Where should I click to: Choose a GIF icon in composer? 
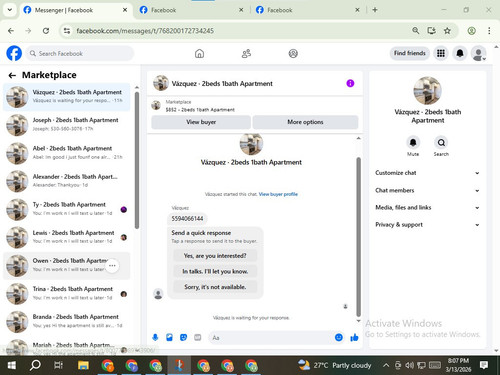click(x=198, y=338)
